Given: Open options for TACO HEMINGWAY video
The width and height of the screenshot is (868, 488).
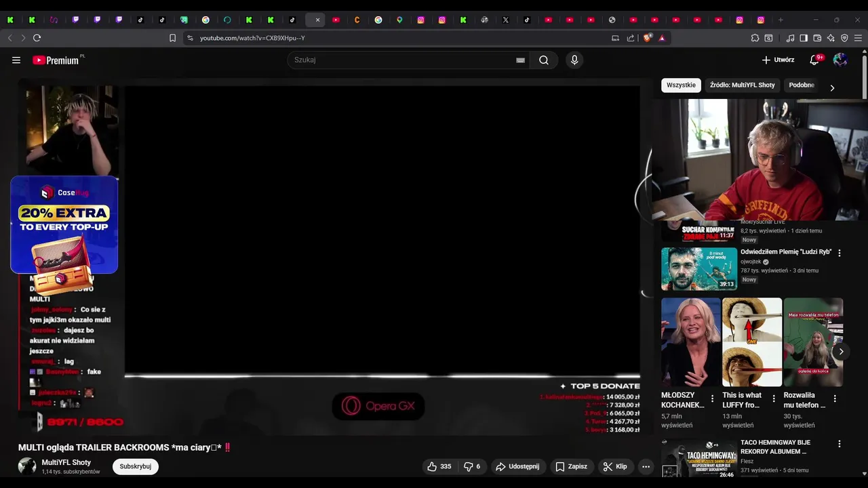Looking at the screenshot, I should 839,444.
